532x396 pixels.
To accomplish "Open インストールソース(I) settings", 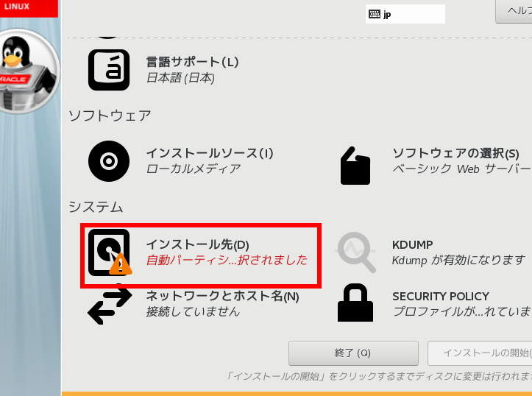I will pos(210,153).
